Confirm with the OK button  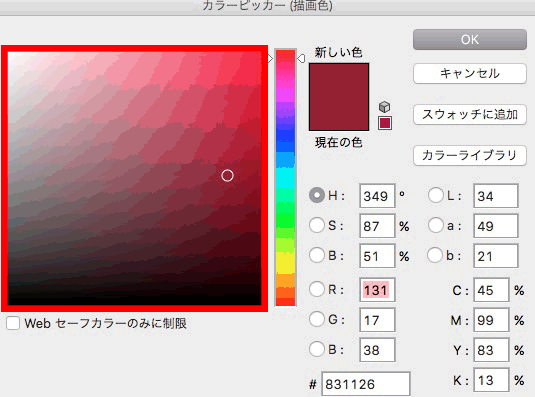[470, 40]
